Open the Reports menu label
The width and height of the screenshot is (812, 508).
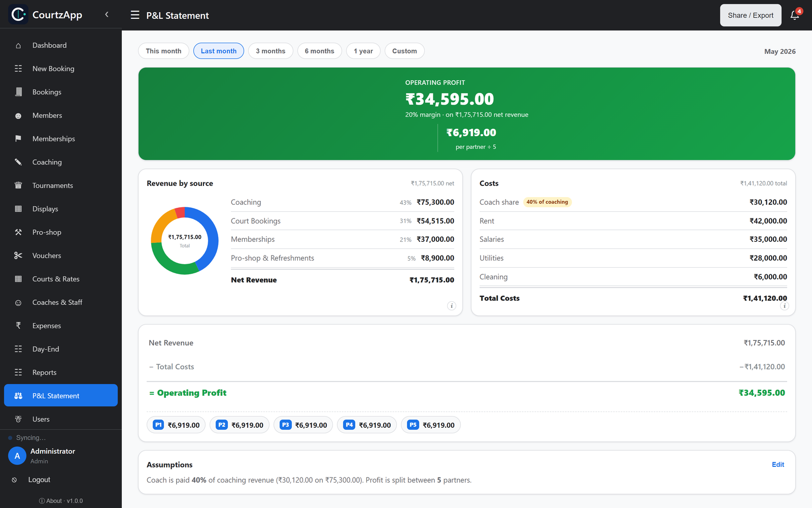[x=45, y=372]
